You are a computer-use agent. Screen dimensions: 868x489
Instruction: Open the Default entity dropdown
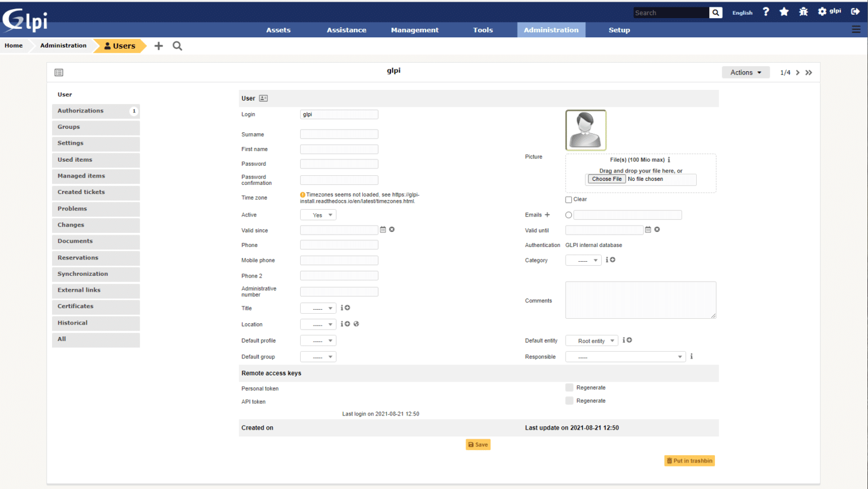592,341
